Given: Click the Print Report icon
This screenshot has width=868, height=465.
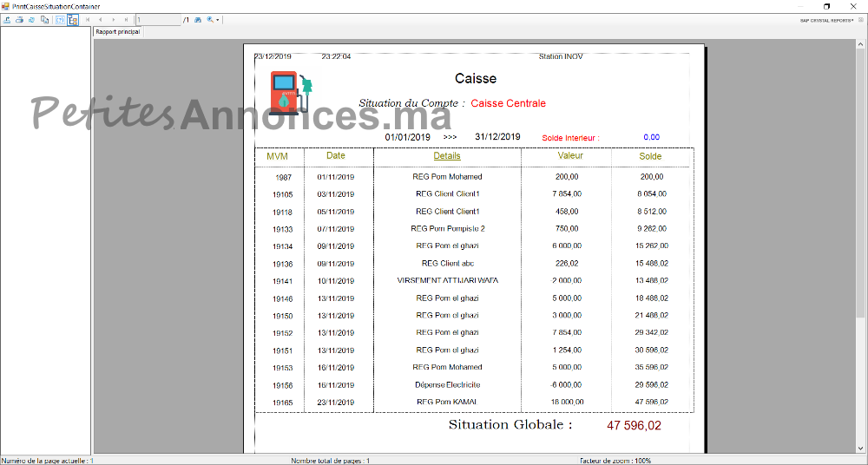Looking at the screenshot, I should click(x=19, y=20).
